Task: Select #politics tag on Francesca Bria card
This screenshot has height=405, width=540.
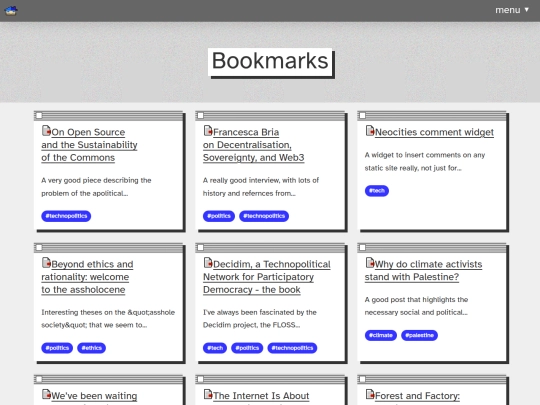Action: point(219,216)
